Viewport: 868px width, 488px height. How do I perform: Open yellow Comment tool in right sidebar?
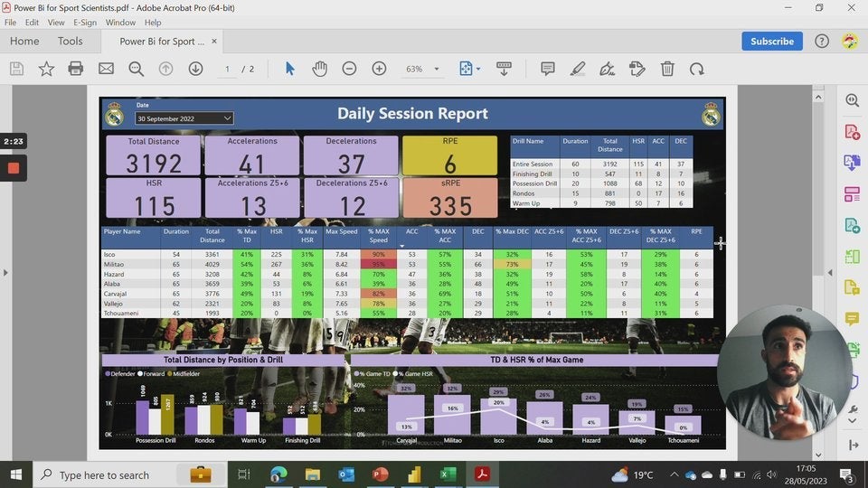[852, 319]
